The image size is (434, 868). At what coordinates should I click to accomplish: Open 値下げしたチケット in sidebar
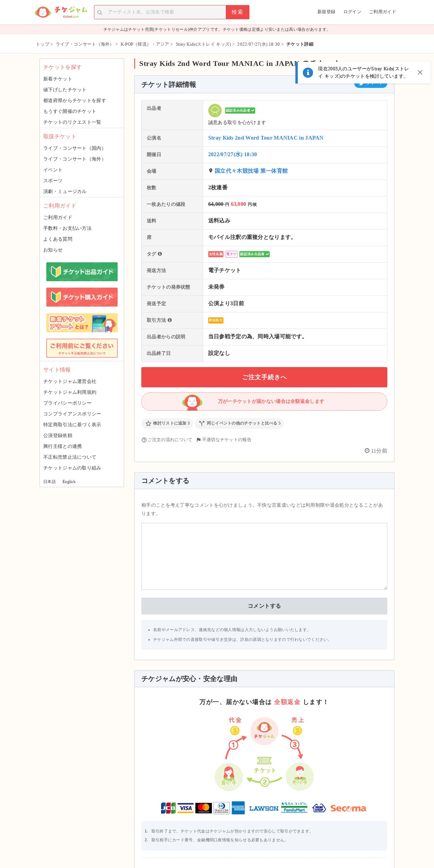click(65, 90)
